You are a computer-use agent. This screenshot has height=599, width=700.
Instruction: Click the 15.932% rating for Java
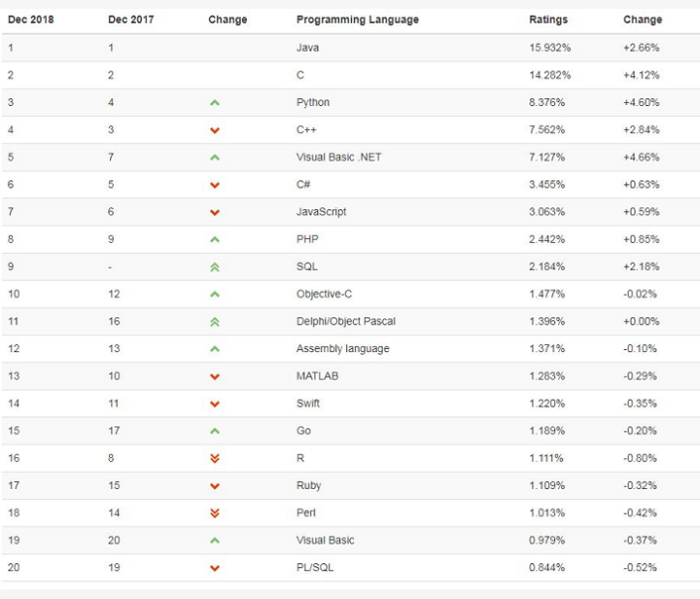pos(549,48)
